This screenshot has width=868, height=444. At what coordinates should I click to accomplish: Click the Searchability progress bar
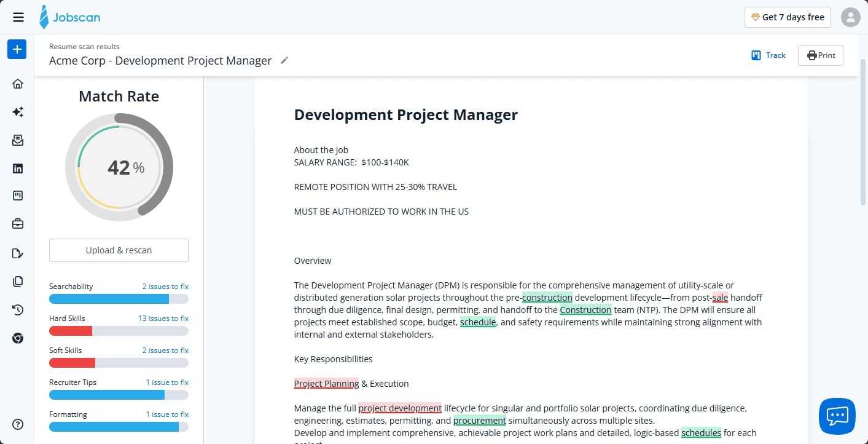coord(118,298)
